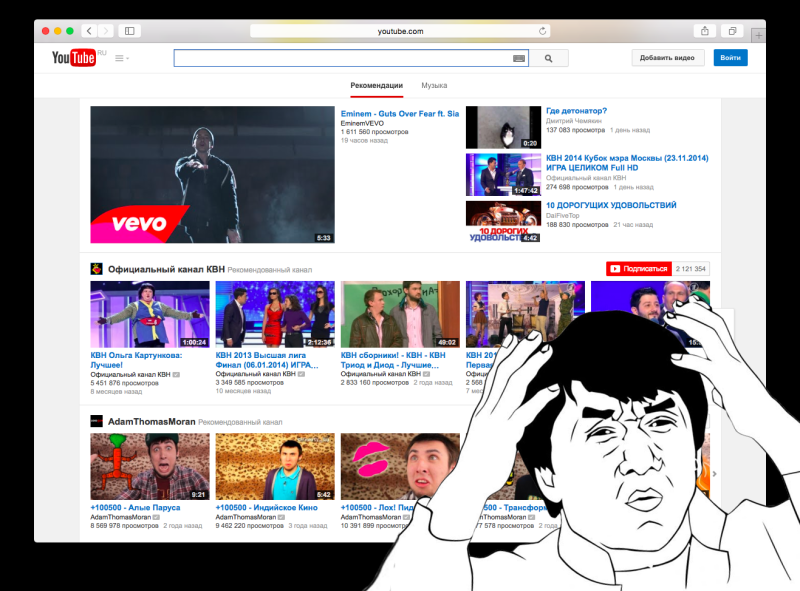
Task: Click inside the search input field
Action: [340, 58]
